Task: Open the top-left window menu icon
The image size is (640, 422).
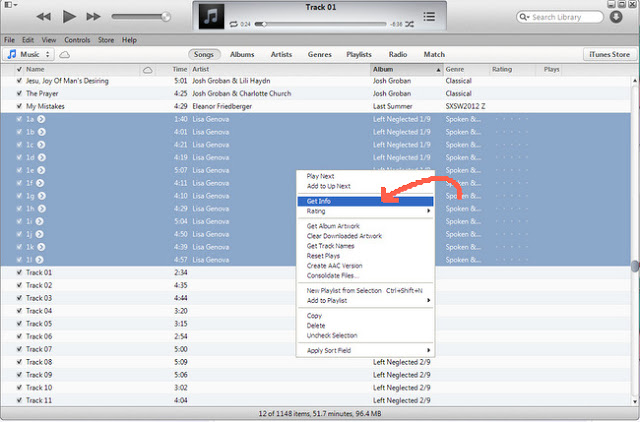Action: point(10,5)
